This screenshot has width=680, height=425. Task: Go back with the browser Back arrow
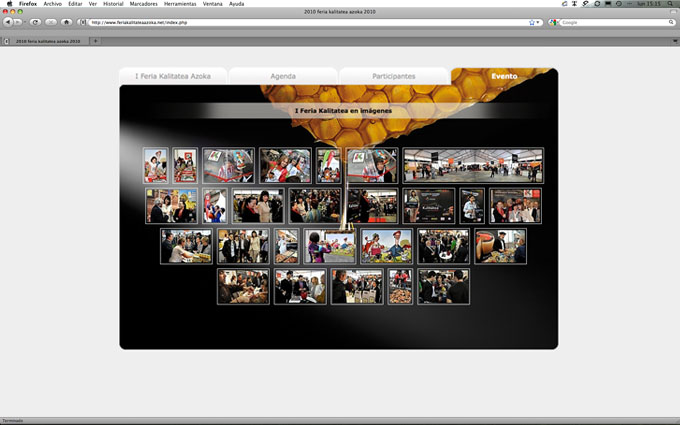(x=8, y=22)
